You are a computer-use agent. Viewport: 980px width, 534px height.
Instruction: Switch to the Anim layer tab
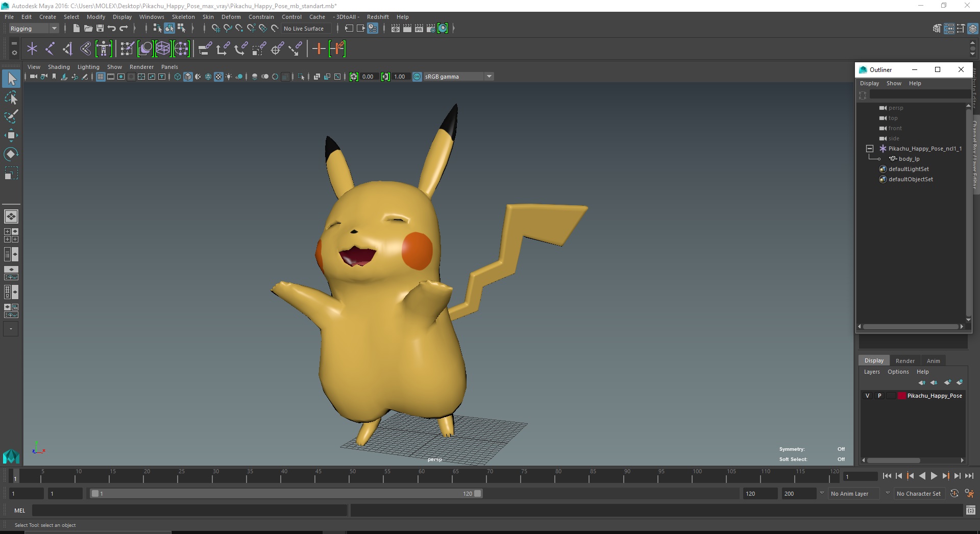[x=933, y=360]
